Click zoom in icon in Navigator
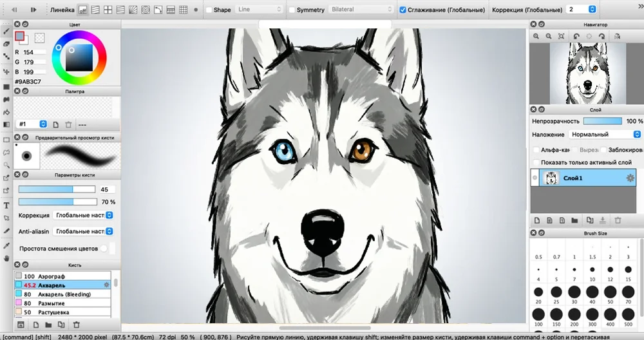Screen dimensions: 644x340 536,36
